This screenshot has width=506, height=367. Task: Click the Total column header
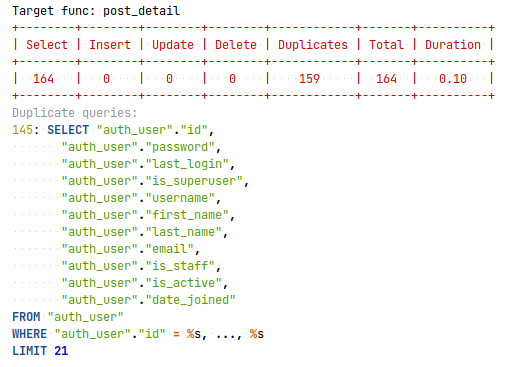(386, 45)
